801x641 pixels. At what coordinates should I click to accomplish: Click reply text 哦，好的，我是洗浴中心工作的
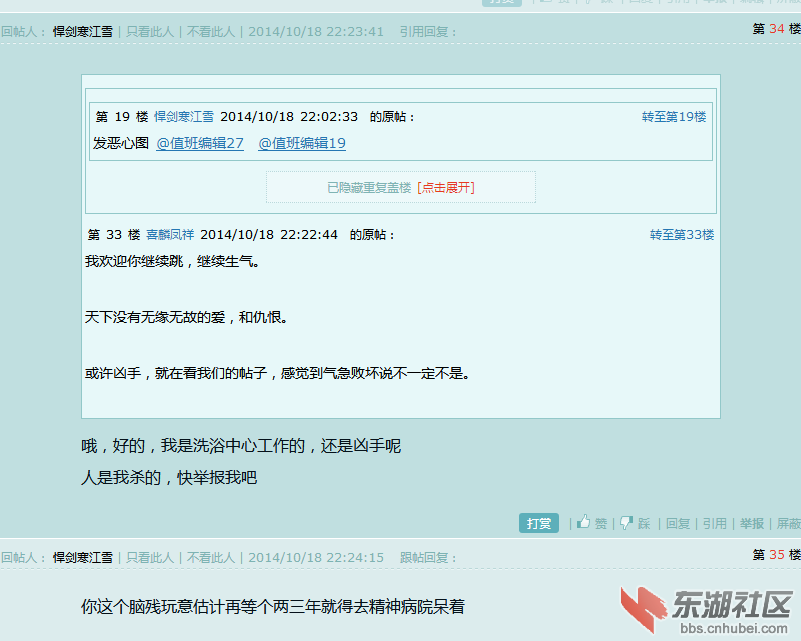coord(193,446)
